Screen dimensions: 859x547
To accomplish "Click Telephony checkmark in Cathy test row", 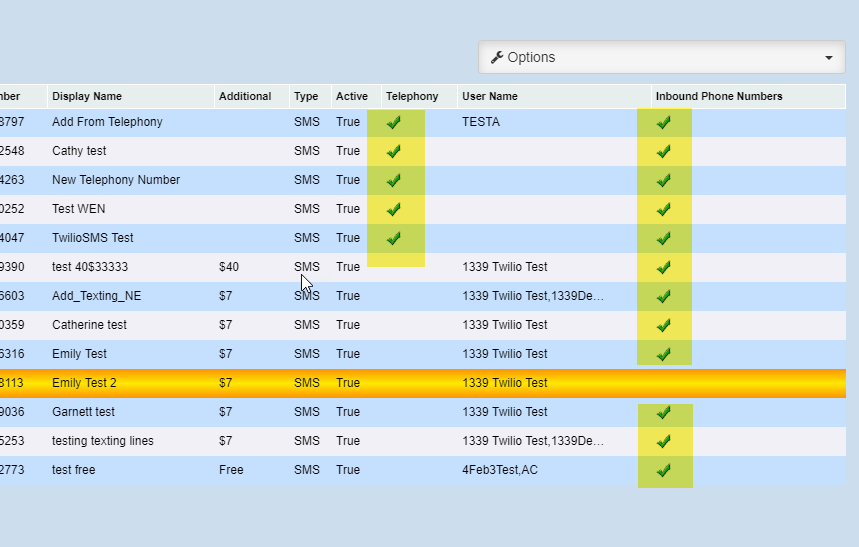I will [x=394, y=152].
